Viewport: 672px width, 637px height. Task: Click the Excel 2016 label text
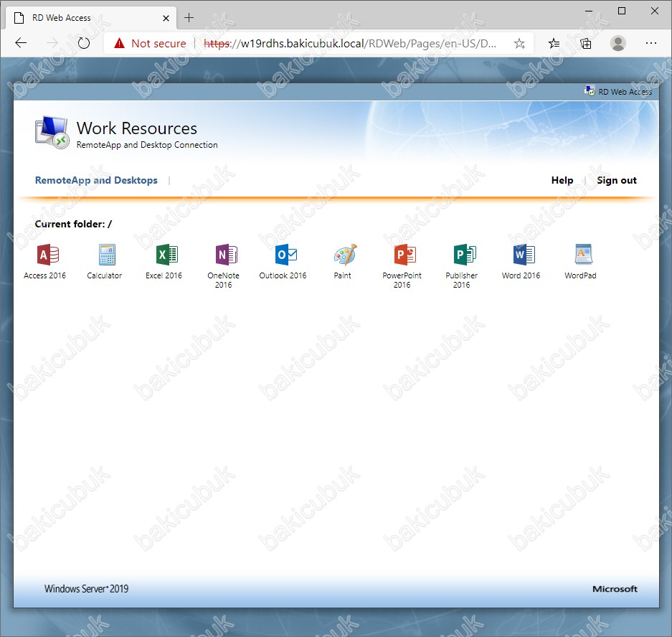point(164,275)
